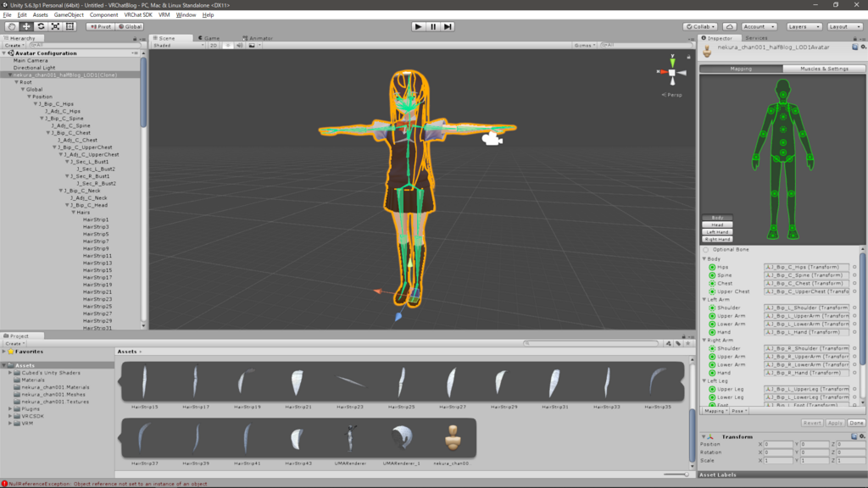The image size is (868, 488).
Task: Switch to the Animator tab
Action: pos(258,38)
